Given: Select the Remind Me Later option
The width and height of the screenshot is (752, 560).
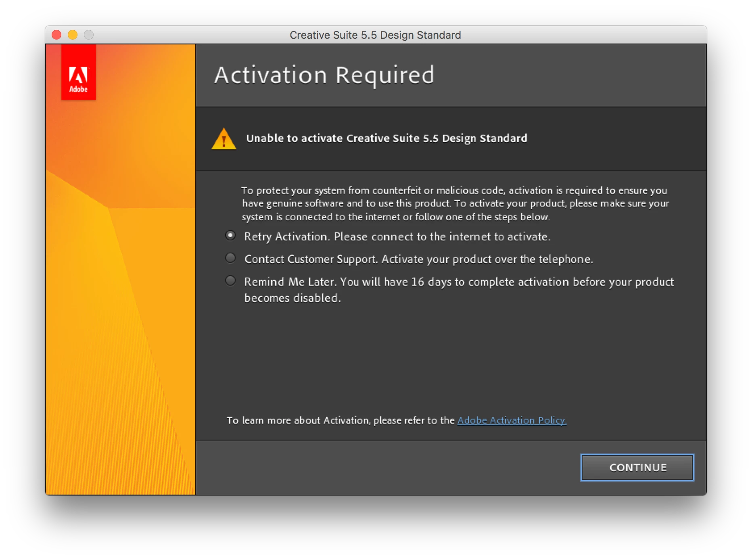Looking at the screenshot, I should pos(230,280).
